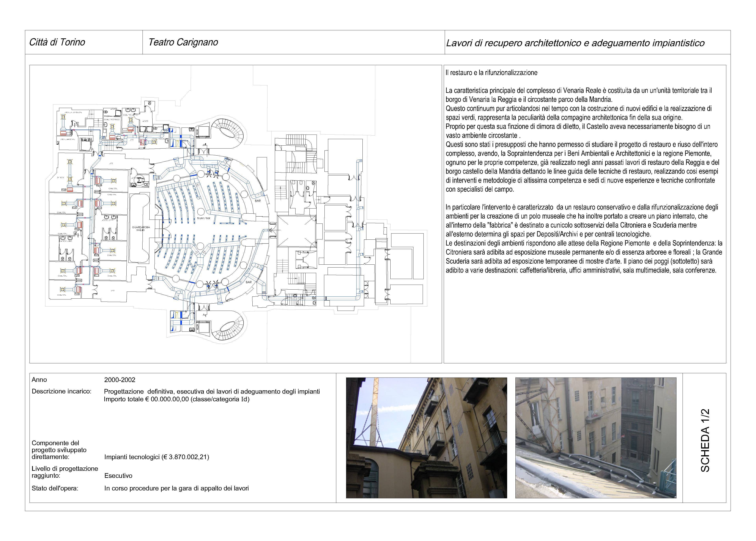Click 'Il restauro e la rifunzionalizzazione' heading
Viewport: 756px width, 541px height.
point(491,73)
